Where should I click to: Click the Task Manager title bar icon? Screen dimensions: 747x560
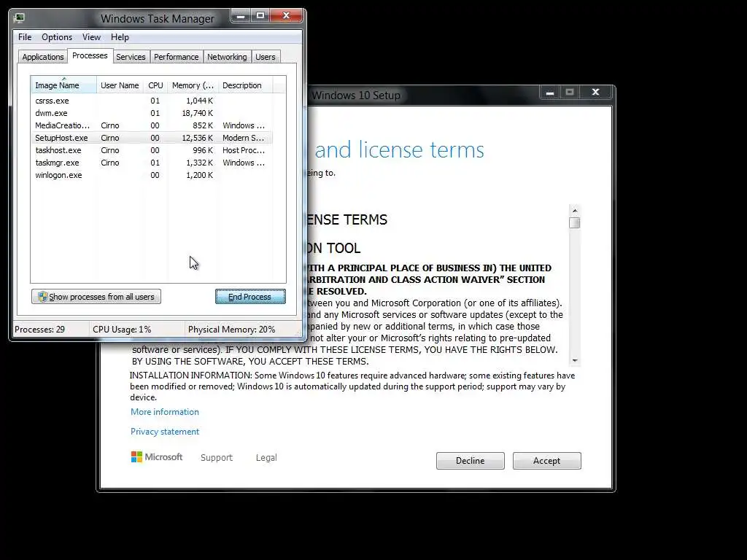(19, 18)
